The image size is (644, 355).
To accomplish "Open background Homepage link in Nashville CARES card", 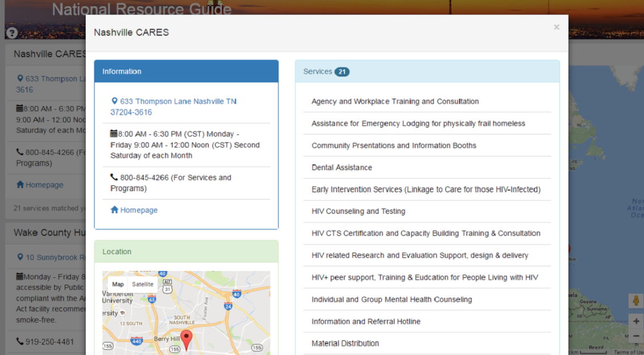I will (44, 185).
